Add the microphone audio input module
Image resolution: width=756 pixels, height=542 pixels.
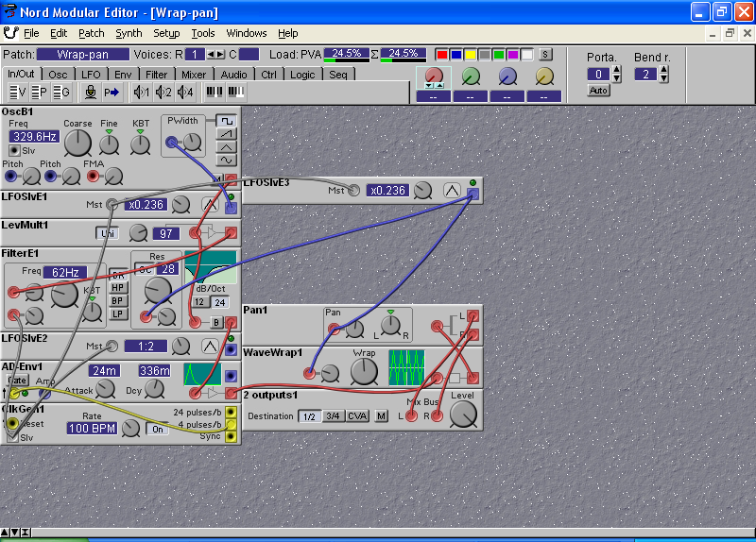pos(90,92)
